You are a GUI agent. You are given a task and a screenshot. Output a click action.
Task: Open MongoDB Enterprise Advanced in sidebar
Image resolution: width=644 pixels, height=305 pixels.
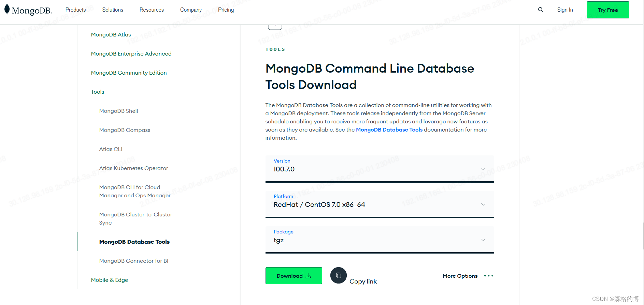coord(131,54)
